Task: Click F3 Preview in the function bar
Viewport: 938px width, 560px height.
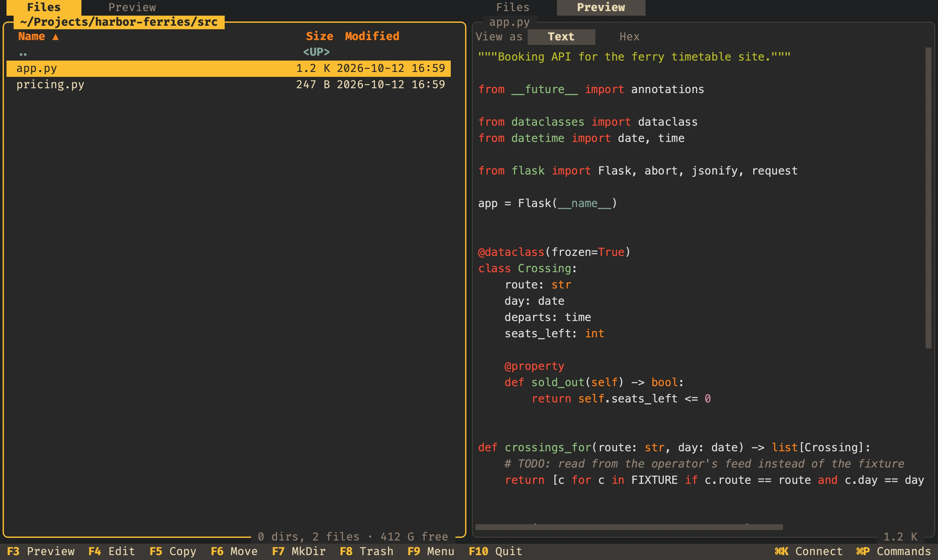Action: pos(41,551)
